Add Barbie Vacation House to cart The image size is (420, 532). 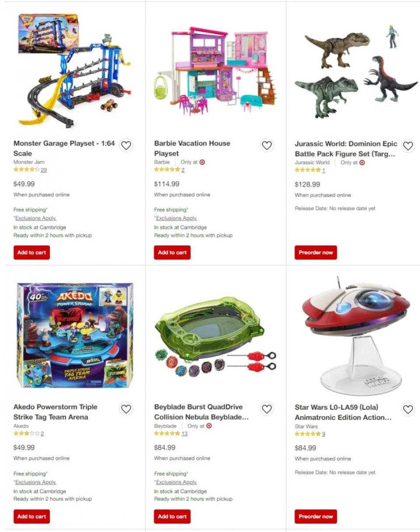tap(172, 252)
